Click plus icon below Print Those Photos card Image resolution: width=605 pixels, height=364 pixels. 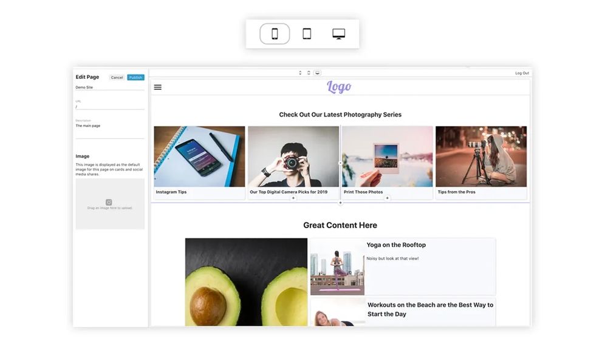[x=388, y=198]
